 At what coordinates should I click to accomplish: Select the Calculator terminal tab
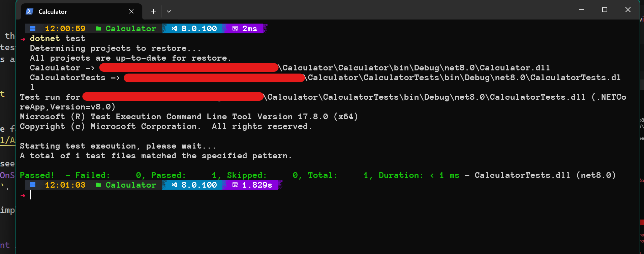click(x=81, y=11)
